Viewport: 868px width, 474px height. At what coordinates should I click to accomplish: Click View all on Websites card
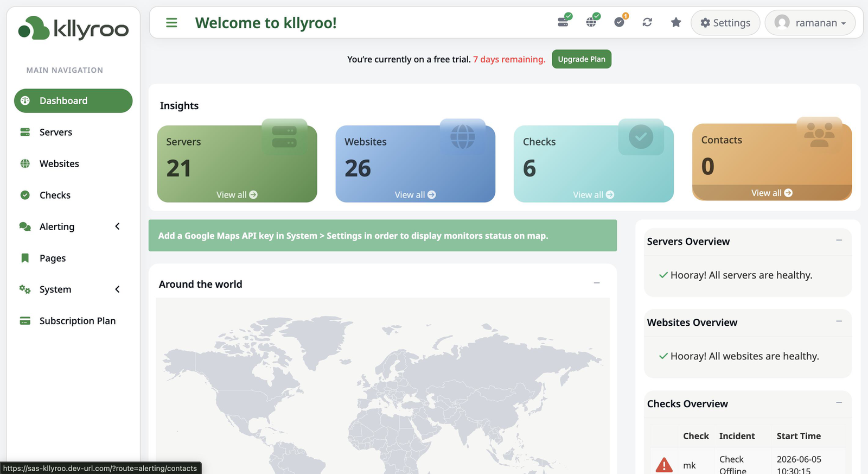(415, 195)
